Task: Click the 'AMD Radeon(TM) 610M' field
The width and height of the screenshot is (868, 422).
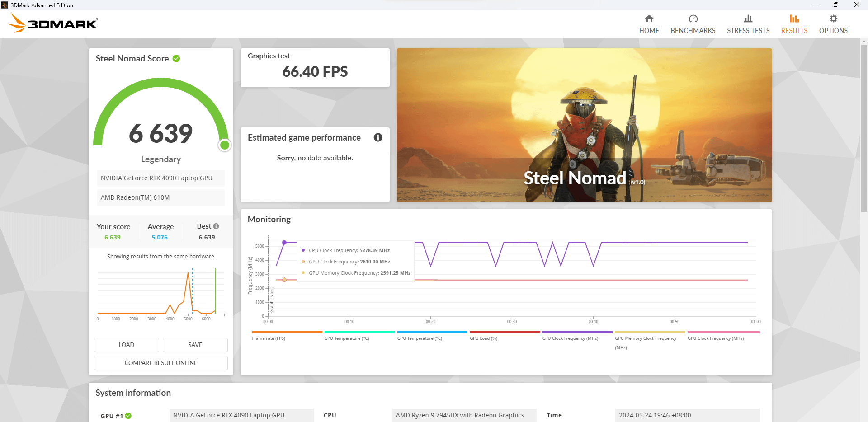Action: coord(161,197)
